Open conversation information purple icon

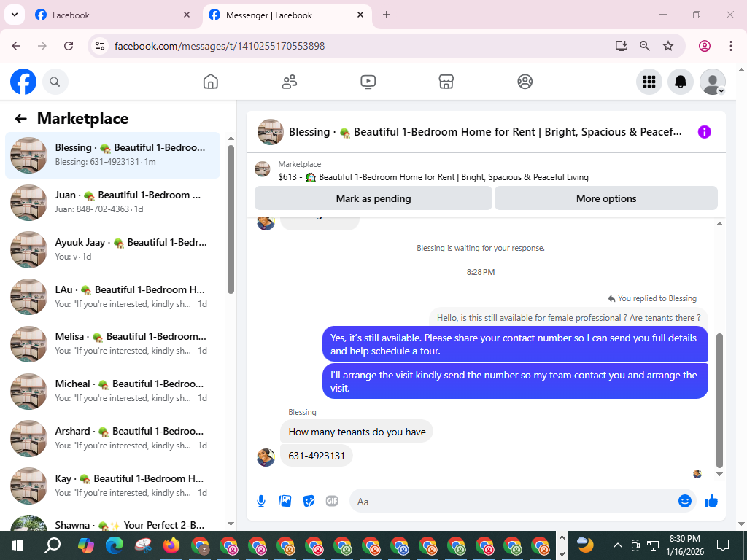pos(704,132)
